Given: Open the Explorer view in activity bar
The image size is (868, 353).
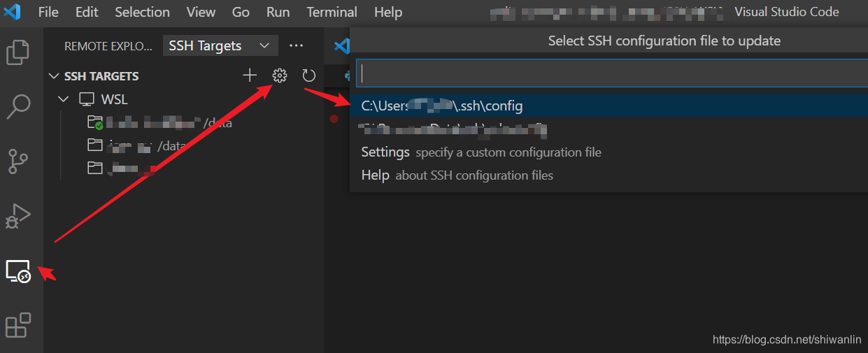Looking at the screenshot, I should click(x=19, y=52).
